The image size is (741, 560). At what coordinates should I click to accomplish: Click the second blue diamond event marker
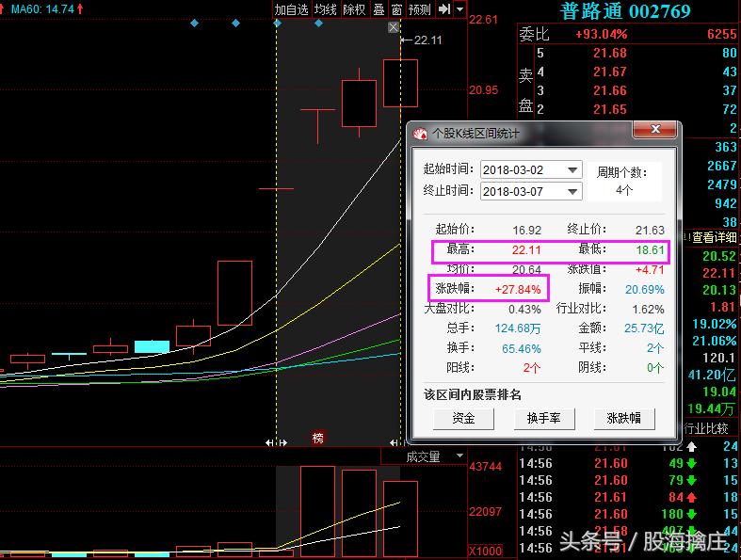click(235, 23)
